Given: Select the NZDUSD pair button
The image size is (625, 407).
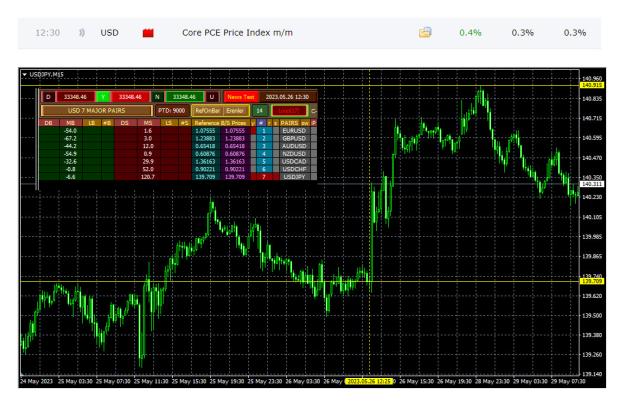Looking at the screenshot, I should pos(294,153).
